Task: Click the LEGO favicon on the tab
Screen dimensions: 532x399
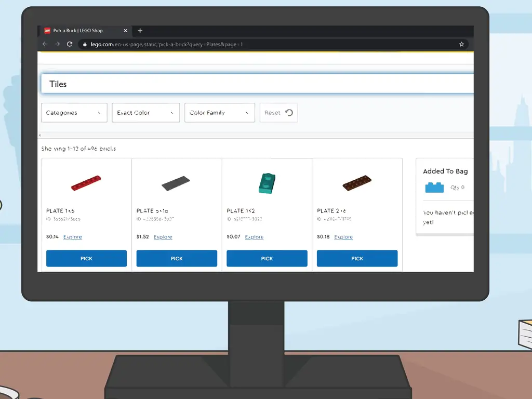Action: point(47,31)
